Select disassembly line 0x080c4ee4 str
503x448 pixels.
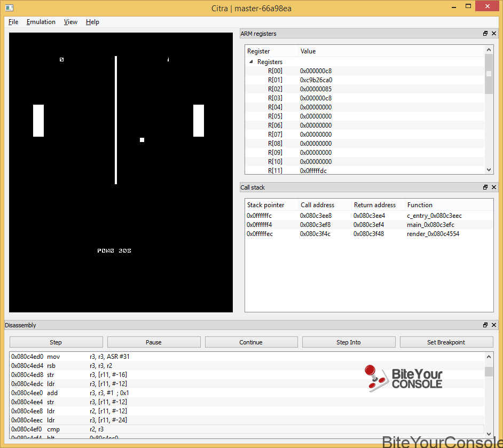click(247, 402)
